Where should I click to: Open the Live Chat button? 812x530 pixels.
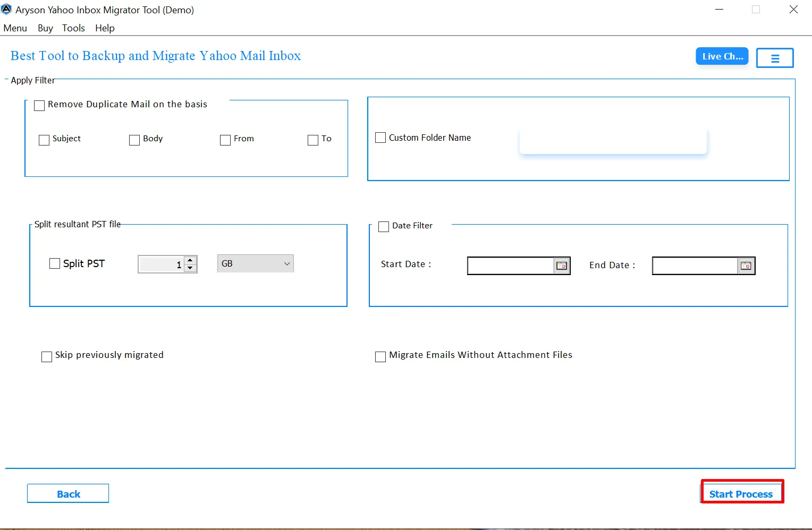tap(722, 56)
